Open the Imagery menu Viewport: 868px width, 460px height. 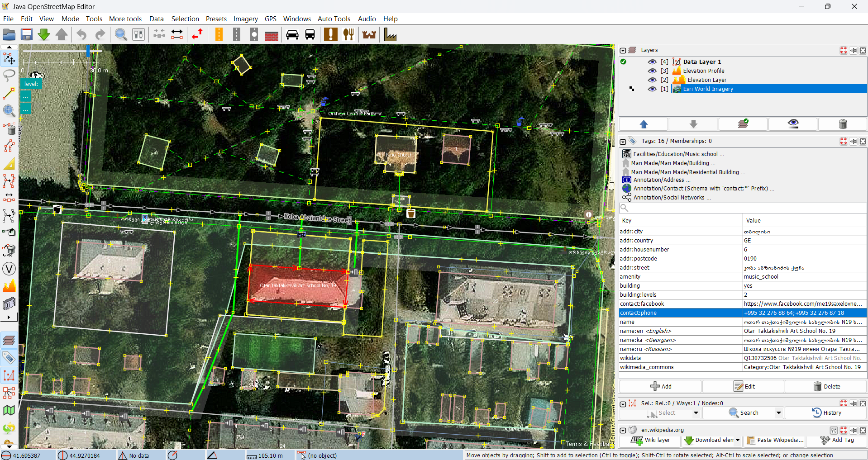pos(245,19)
